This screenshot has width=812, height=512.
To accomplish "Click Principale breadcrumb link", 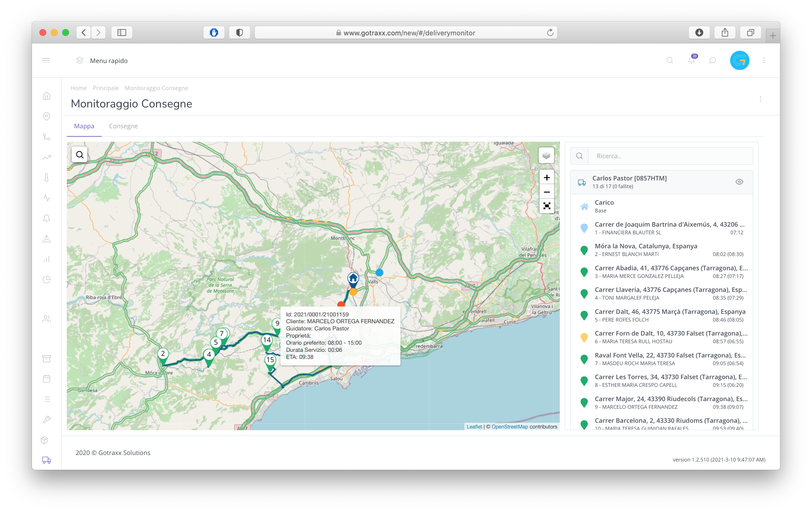I will tap(106, 88).
